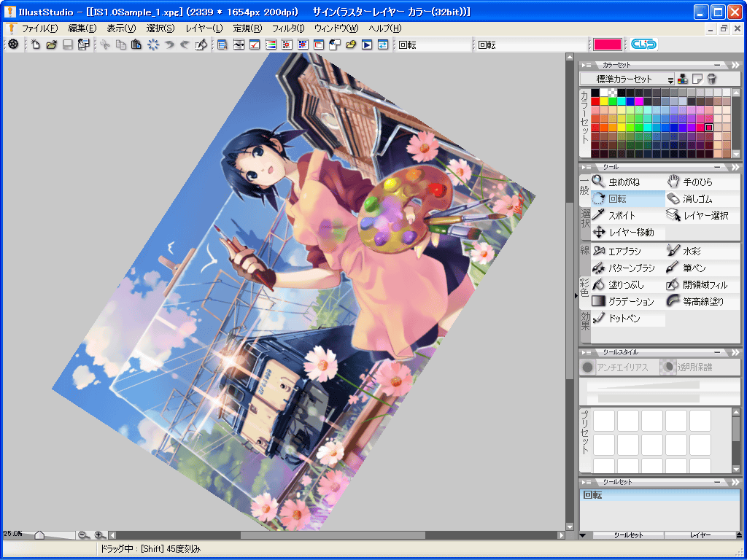Select the 回転 entry in ツールセット list
Viewport: 747px width, 560px height.
(x=659, y=495)
